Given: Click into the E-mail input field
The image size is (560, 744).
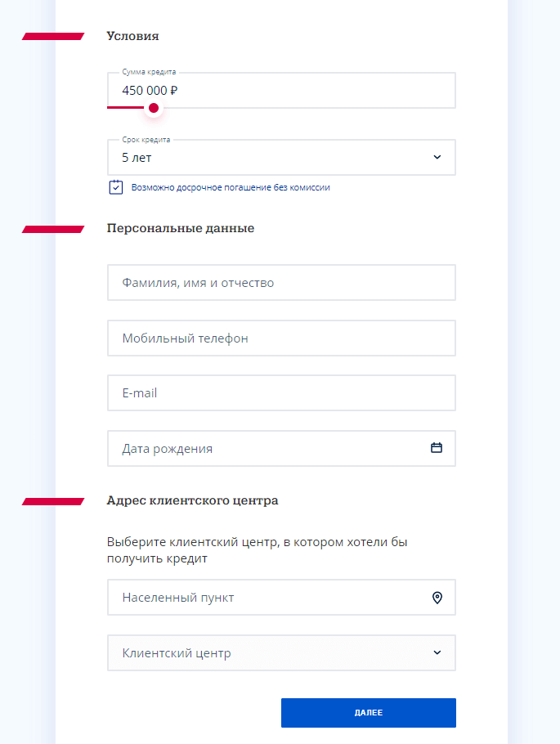Looking at the screenshot, I should click(x=280, y=393).
